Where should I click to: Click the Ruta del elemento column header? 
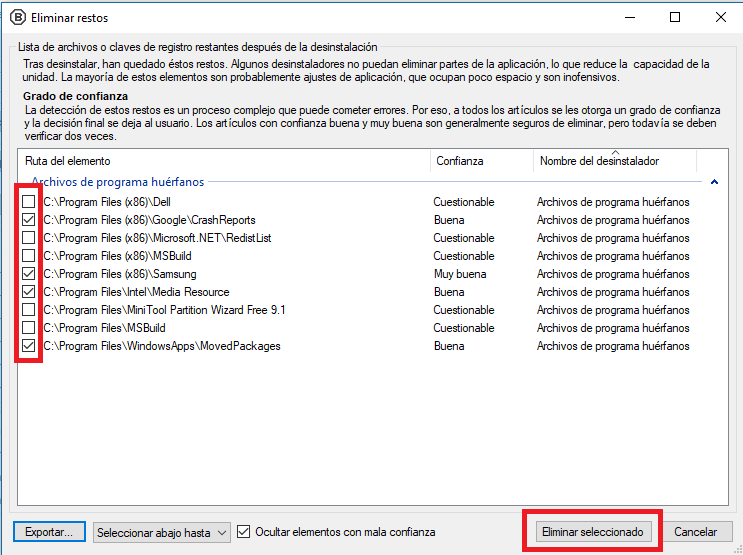224,161
